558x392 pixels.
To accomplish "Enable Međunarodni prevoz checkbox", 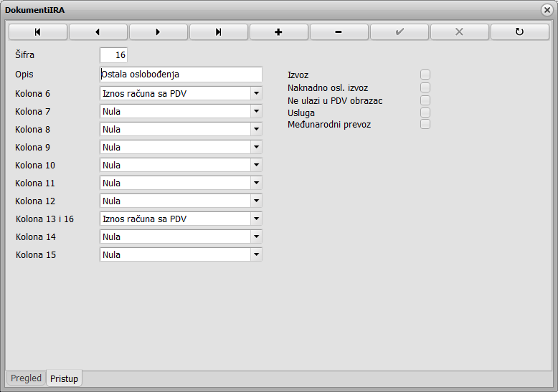I will [x=425, y=124].
